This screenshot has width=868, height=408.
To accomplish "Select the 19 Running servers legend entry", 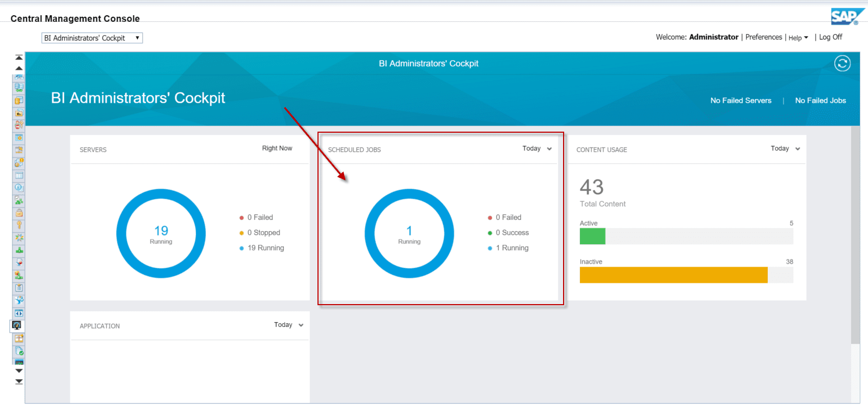I will (262, 248).
